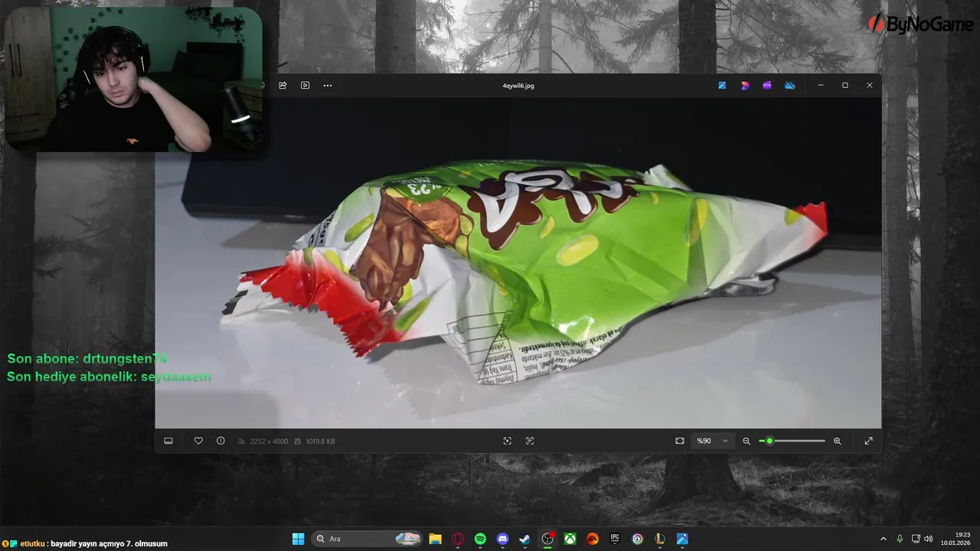This screenshot has width=980, height=551.
Task: Click the file size 1019.8 KB
Action: [320, 442]
